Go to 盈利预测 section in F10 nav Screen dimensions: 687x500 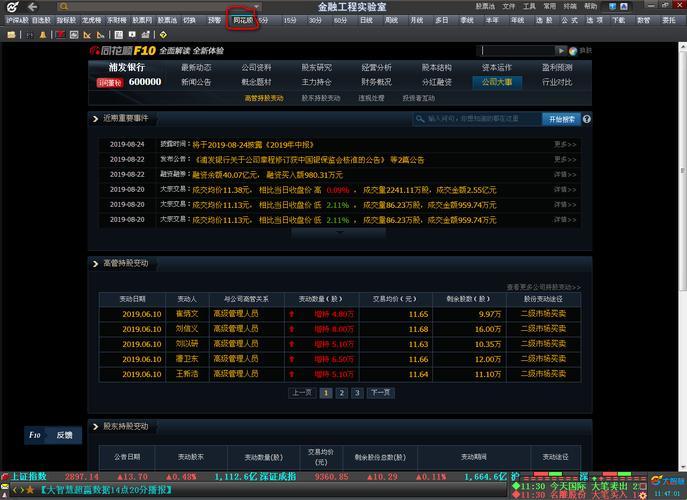[557, 67]
